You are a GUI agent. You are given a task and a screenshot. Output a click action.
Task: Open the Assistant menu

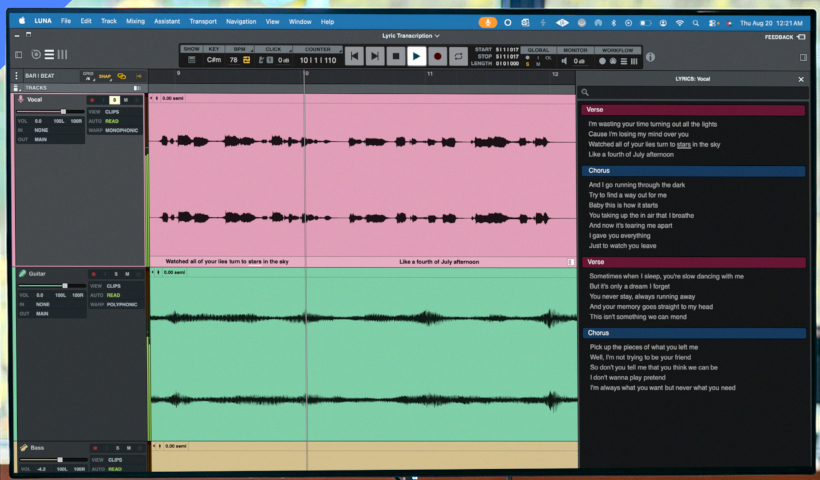pyautogui.click(x=167, y=21)
